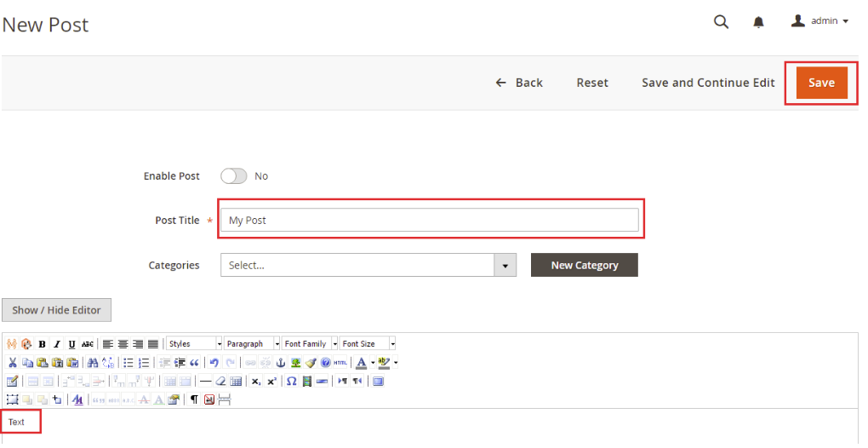Expand the Paragraph format dropdown
Screen dimensions: 868x448
253,344
